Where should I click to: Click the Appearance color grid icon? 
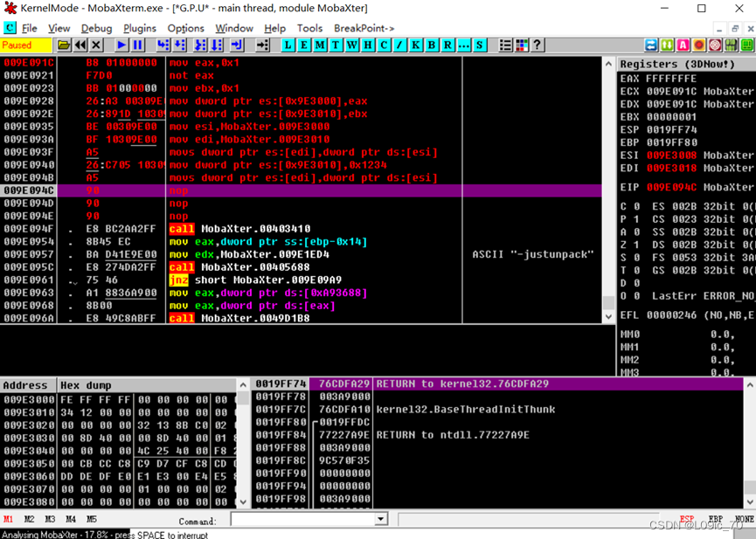point(522,45)
